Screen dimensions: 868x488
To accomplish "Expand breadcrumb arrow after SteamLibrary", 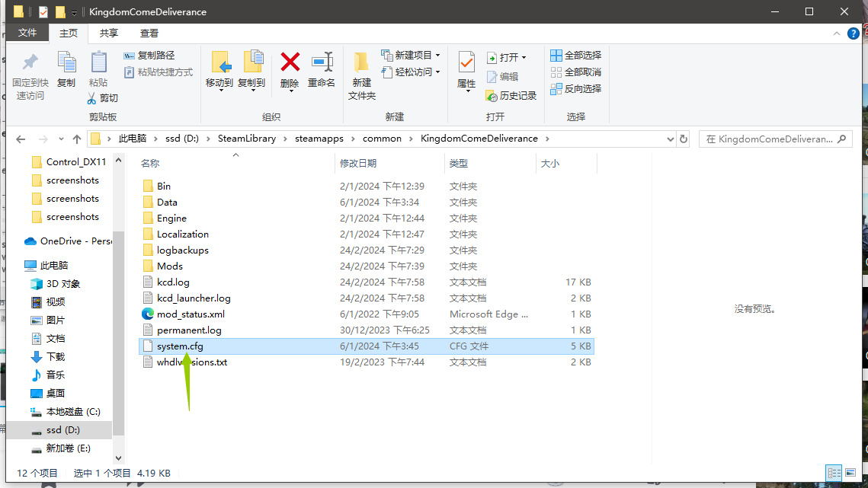I will [286, 139].
